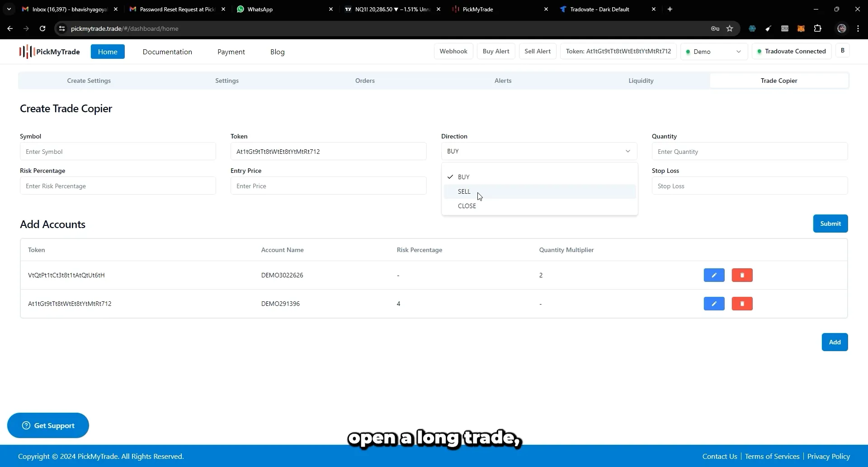This screenshot has width=868, height=467.
Task: Switch to Gmail Inbox browser tab
Action: point(70,9)
